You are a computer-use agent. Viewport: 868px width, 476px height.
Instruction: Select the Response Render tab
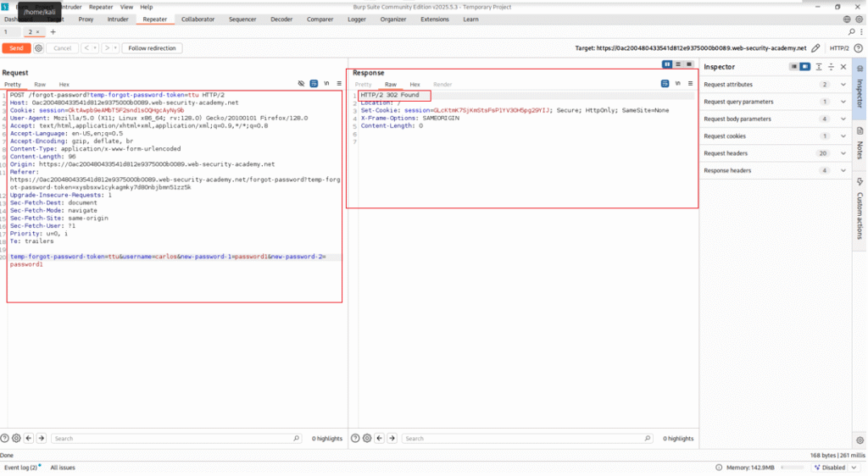click(442, 85)
